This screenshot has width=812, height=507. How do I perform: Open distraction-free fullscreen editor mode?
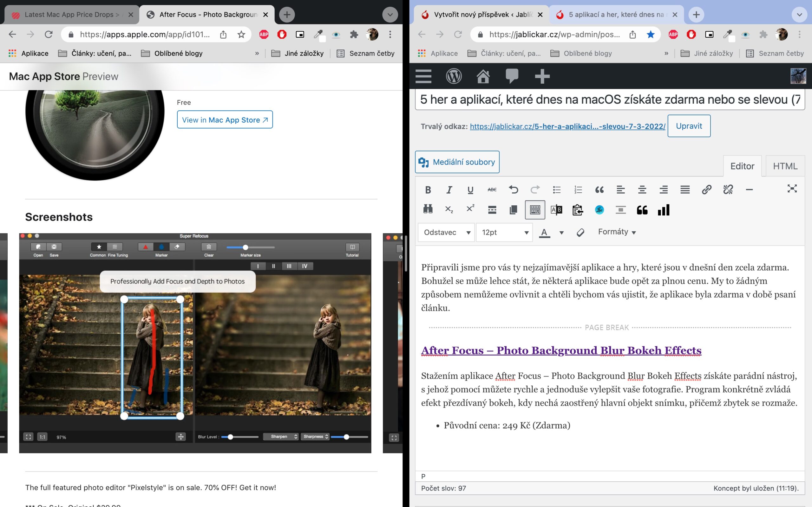coord(792,189)
